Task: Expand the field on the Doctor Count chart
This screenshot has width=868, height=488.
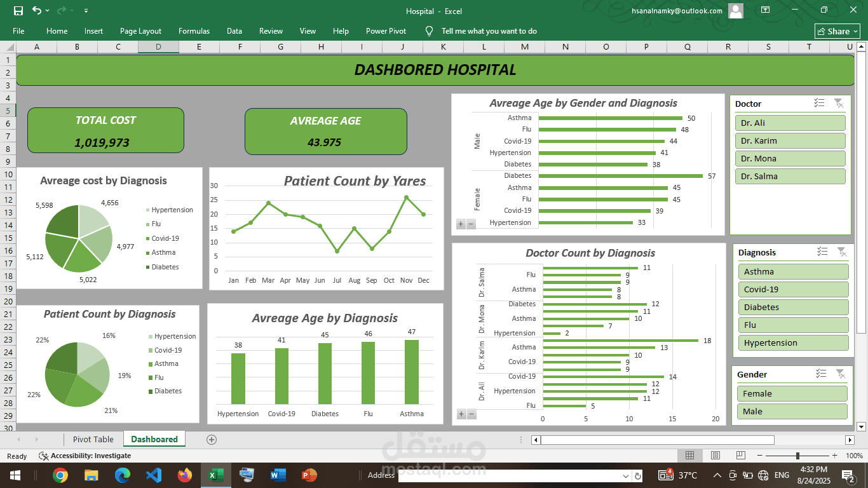Action: point(461,414)
